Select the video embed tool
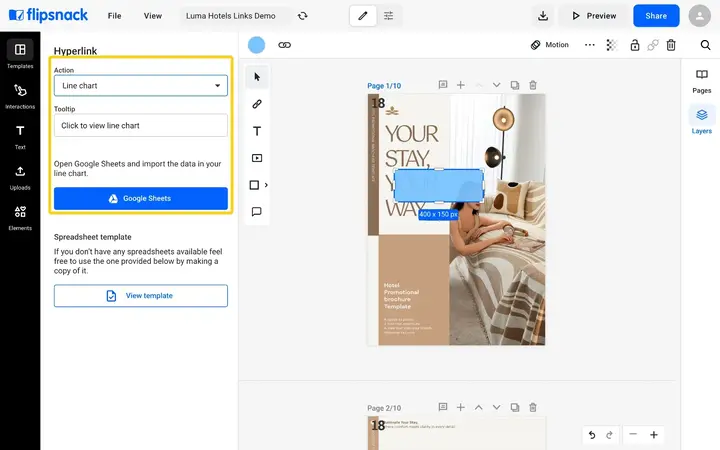 tap(257, 158)
